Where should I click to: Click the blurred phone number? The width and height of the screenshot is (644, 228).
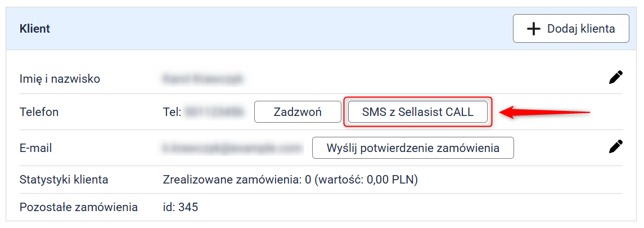[215, 112]
